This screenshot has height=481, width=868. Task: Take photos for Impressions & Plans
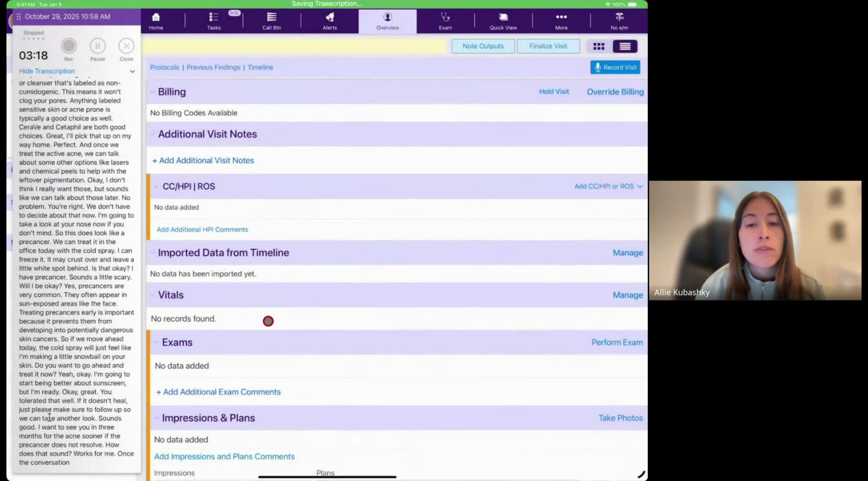click(x=620, y=418)
